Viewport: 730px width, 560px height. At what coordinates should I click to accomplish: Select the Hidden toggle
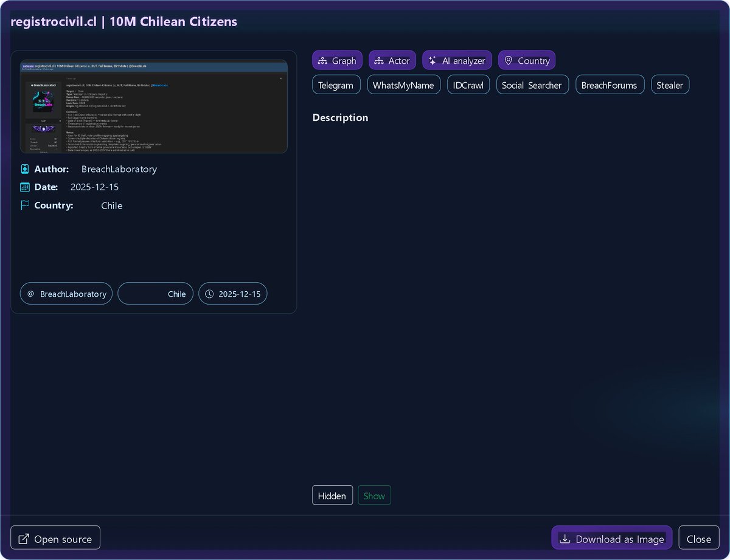332,496
